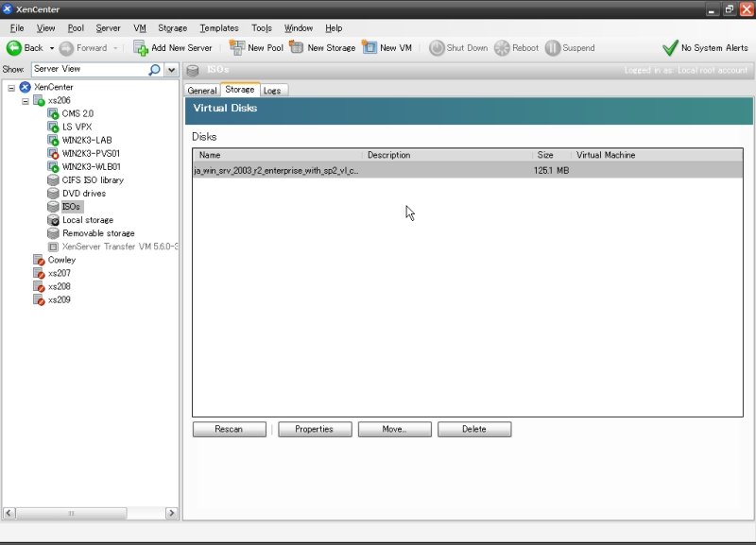Click the Move... button

[394, 430]
